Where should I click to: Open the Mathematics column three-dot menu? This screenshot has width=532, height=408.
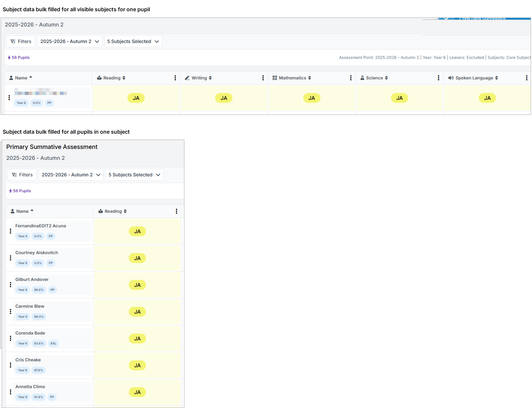(351, 78)
